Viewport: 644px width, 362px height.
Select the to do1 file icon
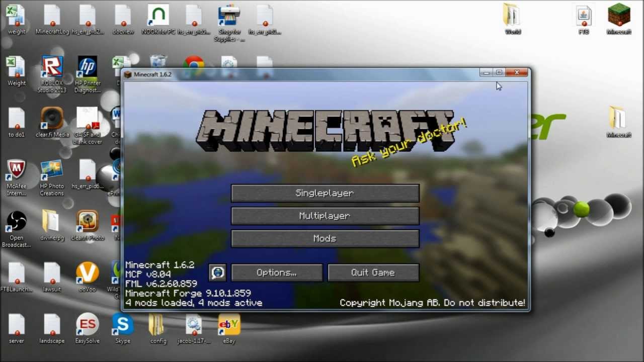(17, 122)
